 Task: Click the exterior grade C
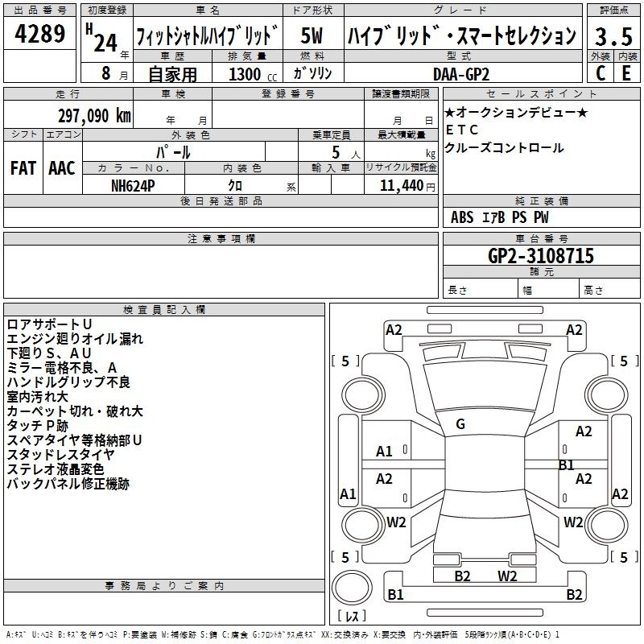click(x=600, y=72)
